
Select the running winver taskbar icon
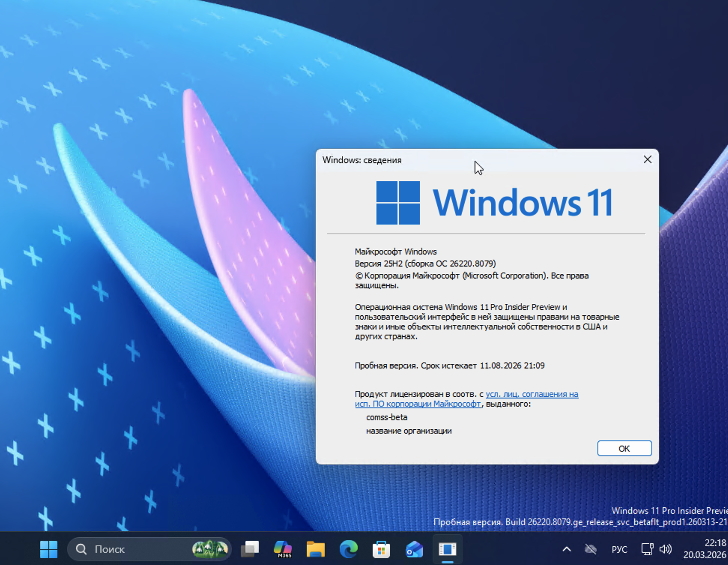[447, 549]
